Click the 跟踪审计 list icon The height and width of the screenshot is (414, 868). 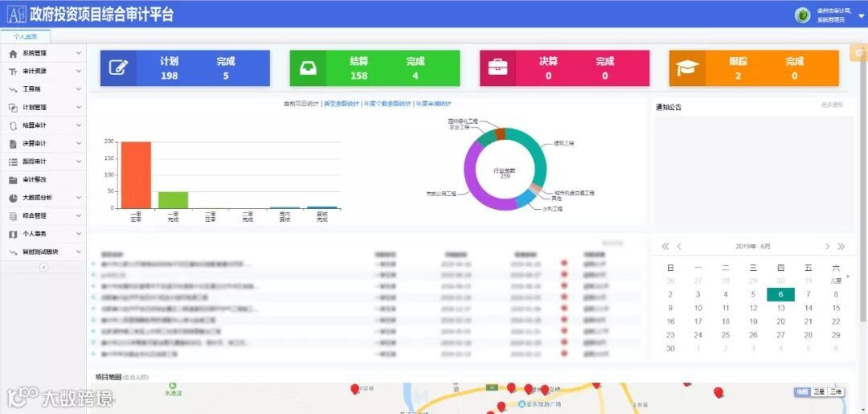[14, 162]
